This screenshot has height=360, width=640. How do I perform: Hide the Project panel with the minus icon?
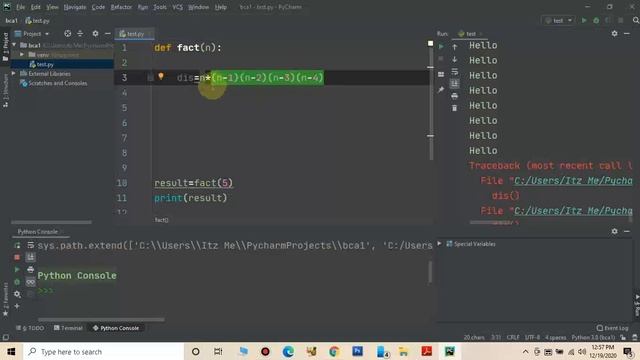(107, 34)
